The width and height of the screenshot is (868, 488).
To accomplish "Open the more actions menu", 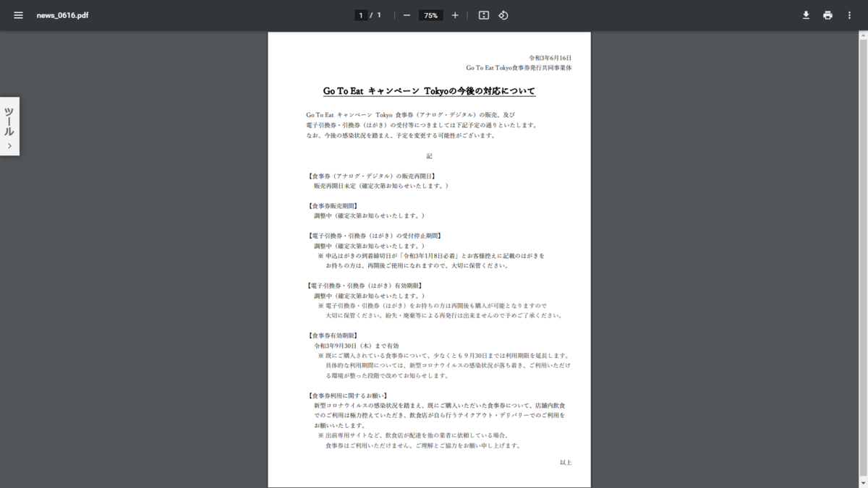I will pos(849,15).
